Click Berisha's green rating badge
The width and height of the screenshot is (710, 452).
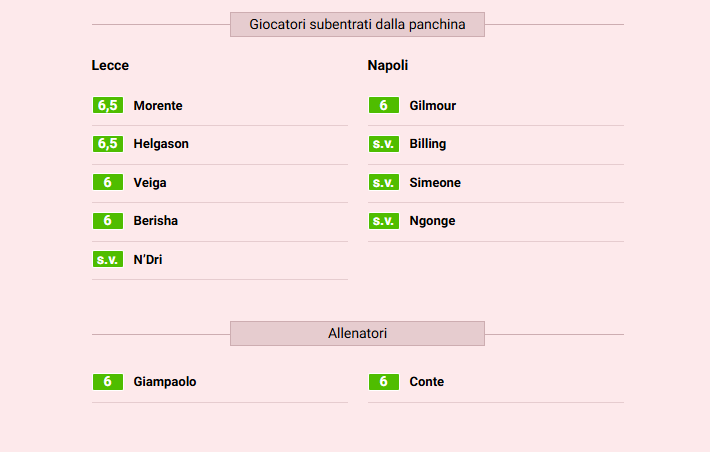pos(107,221)
